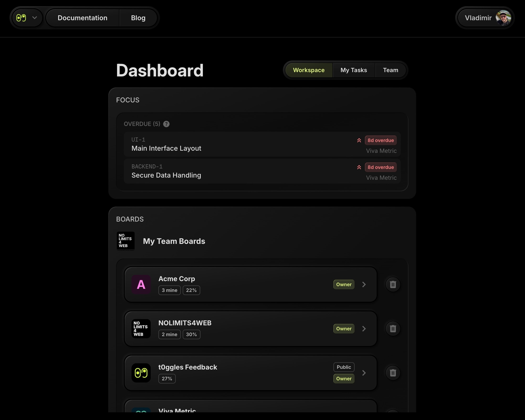Viewport: 525px width, 420px height.
Task: Switch to the Workspace tab
Action: (x=309, y=70)
